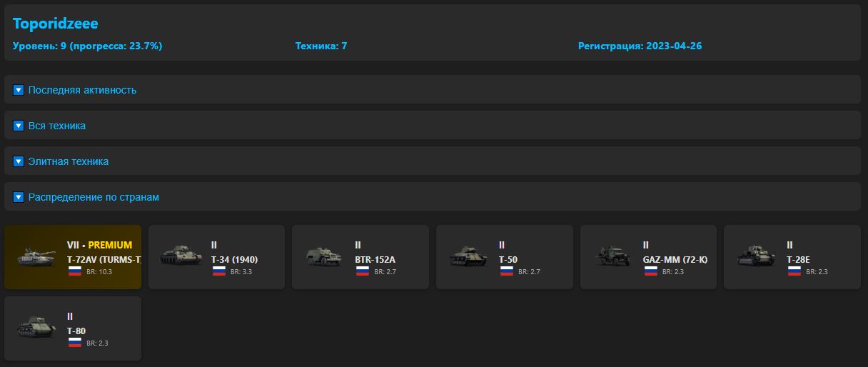Click the T-72AV (TURMS-T) tank image
Screen dimensions: 868x367
click(x=36, y=257)
